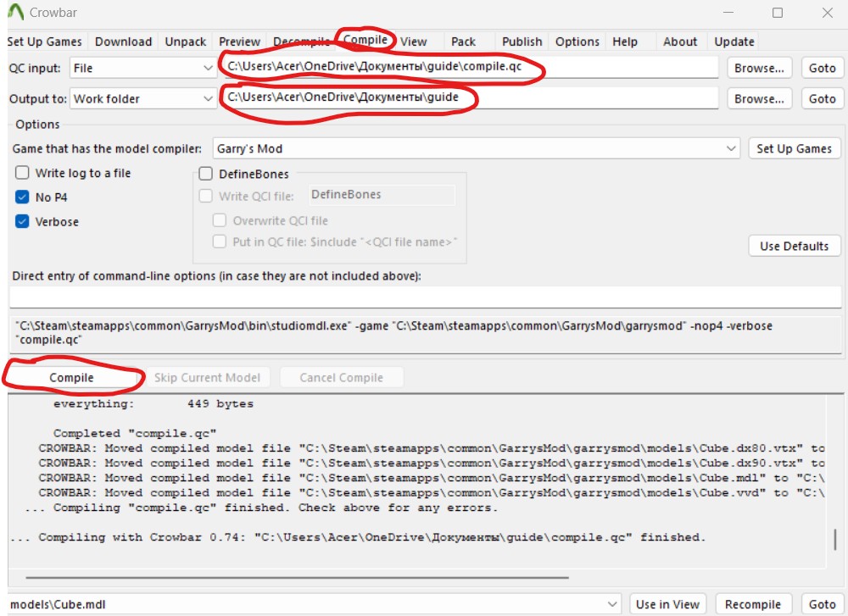Open the Decompile tab
The width and height of the screenshot is (848, 616).
click(301, 42)
